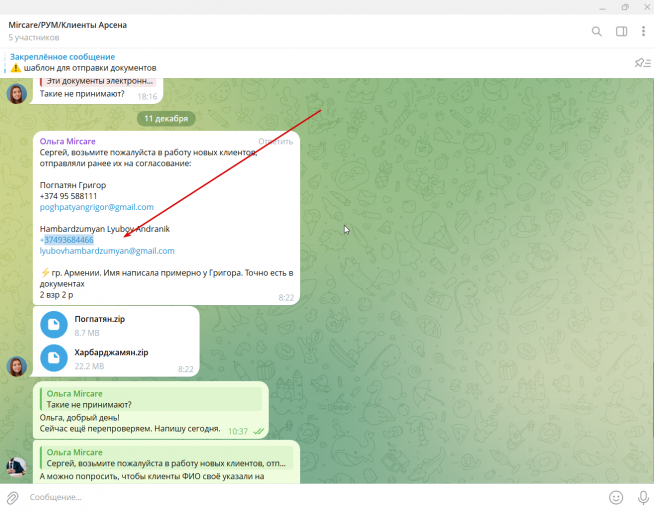Viewport: 654px width, 512px height.
Task: Click the text Hambardzumyan Lyubov Andranik
Action: (x=105, y=229)
